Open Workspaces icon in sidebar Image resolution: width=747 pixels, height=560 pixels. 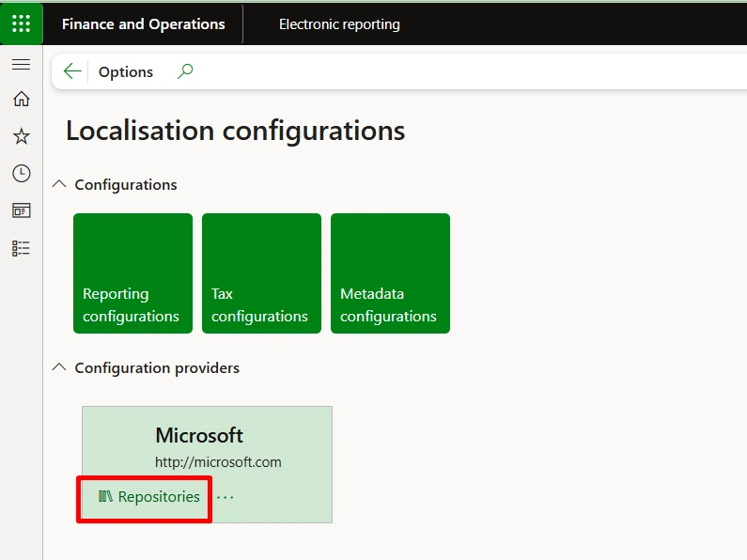(x=21, y=210)
